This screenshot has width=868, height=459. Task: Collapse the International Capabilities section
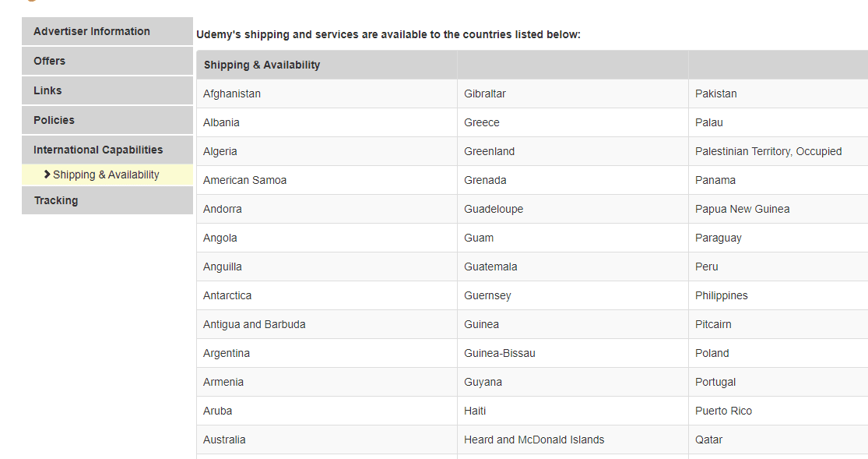pos(107,150)
